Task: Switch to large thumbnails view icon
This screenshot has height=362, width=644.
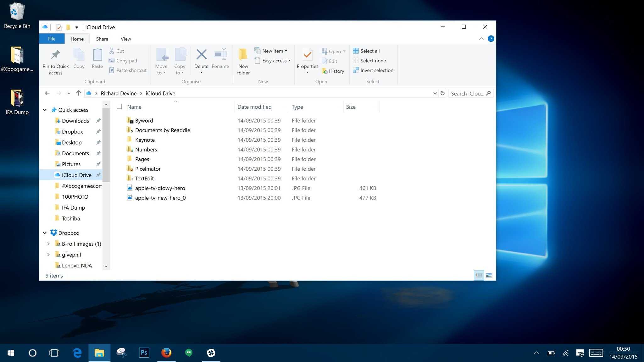Action: tap(489, 276)
